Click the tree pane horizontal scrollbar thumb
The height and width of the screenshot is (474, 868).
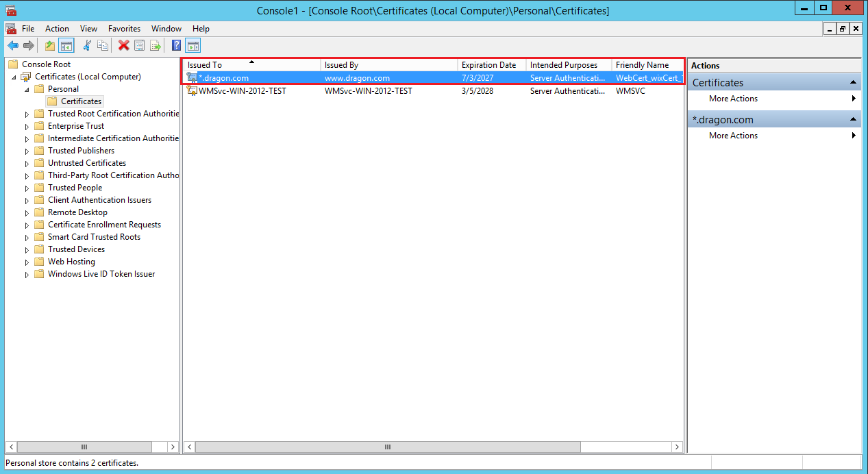click(84, 447)
